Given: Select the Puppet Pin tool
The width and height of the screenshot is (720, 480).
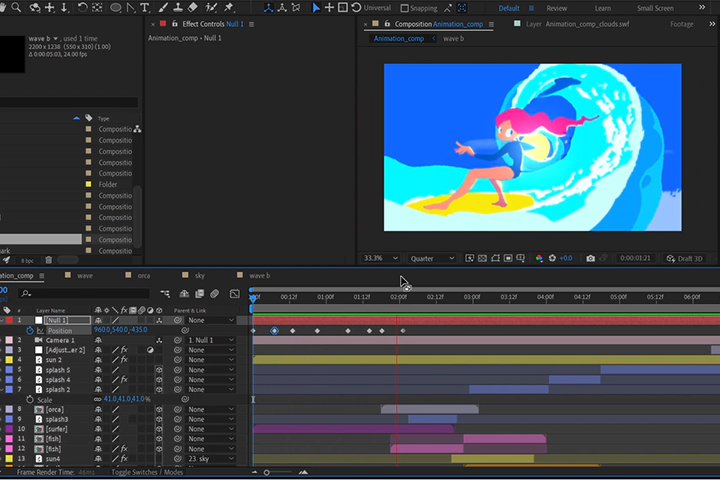Looking at the screenshot, I should [229, 7].
